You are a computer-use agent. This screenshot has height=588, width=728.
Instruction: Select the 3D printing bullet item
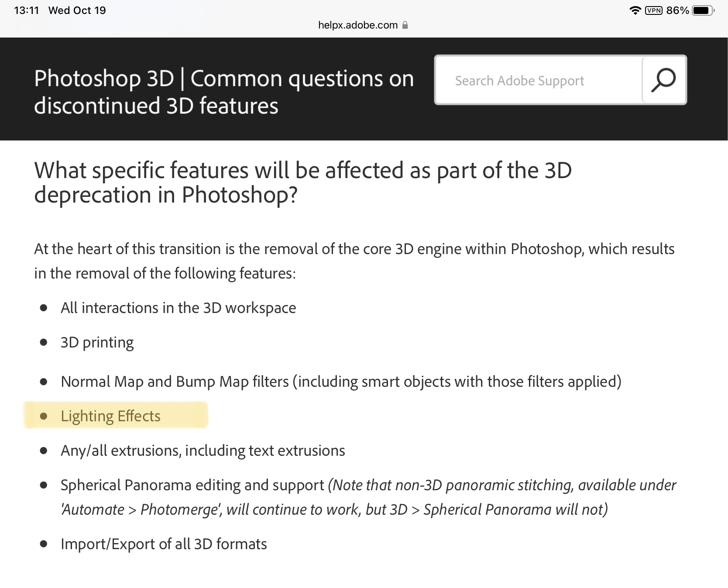(97, 342)
